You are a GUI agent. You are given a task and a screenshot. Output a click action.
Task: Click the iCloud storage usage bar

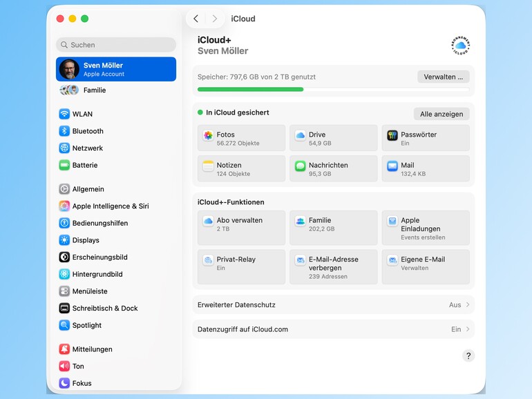pyautogui.click(x=333, y=90)
